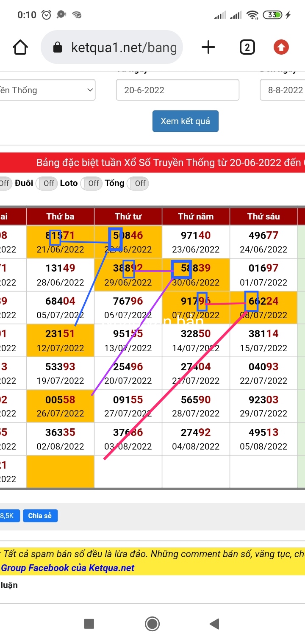Select cell 27492 dated 04/08/2022
Viewport: 305px width, 644px height.
tap(196, 439)
